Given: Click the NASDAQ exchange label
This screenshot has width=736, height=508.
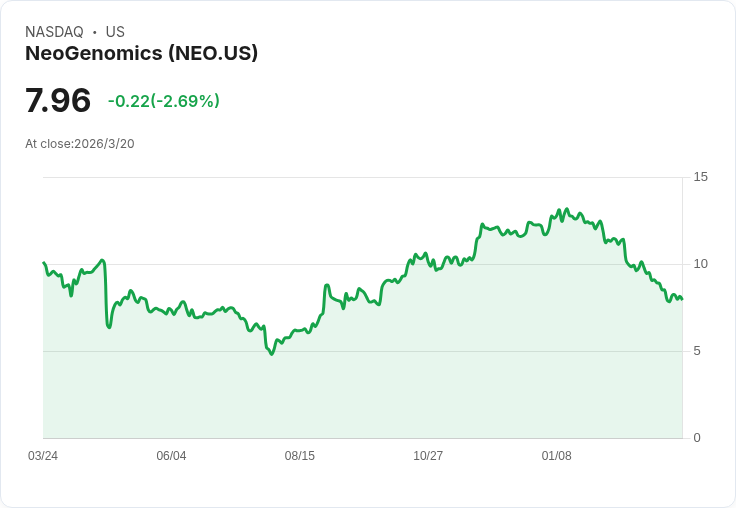Looking at the screenshot, I should click(x=54, y=32).
